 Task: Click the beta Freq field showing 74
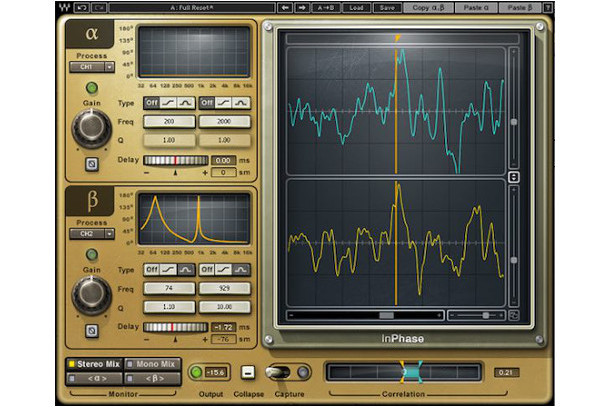click(x=169, y=288)
